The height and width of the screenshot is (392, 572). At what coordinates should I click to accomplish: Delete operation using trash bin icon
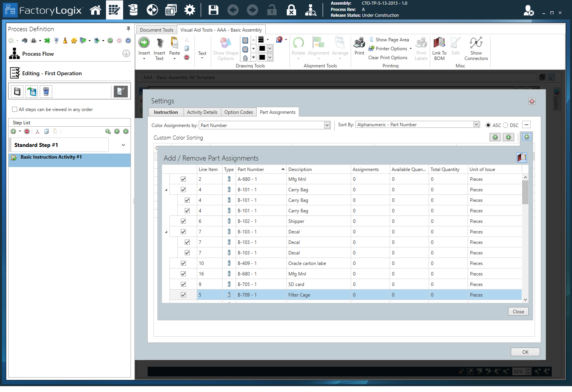click(x=46, y=92)
